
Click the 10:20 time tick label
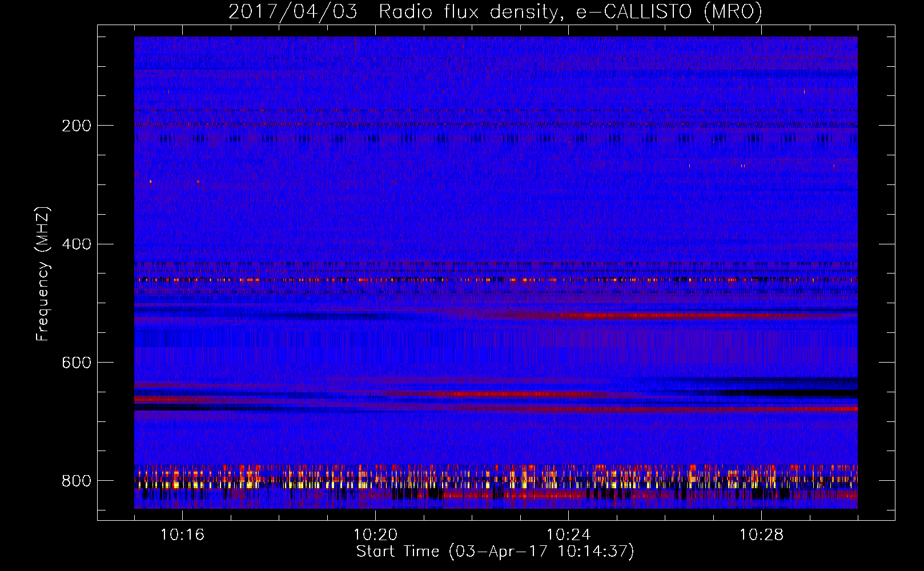point(375,535)
